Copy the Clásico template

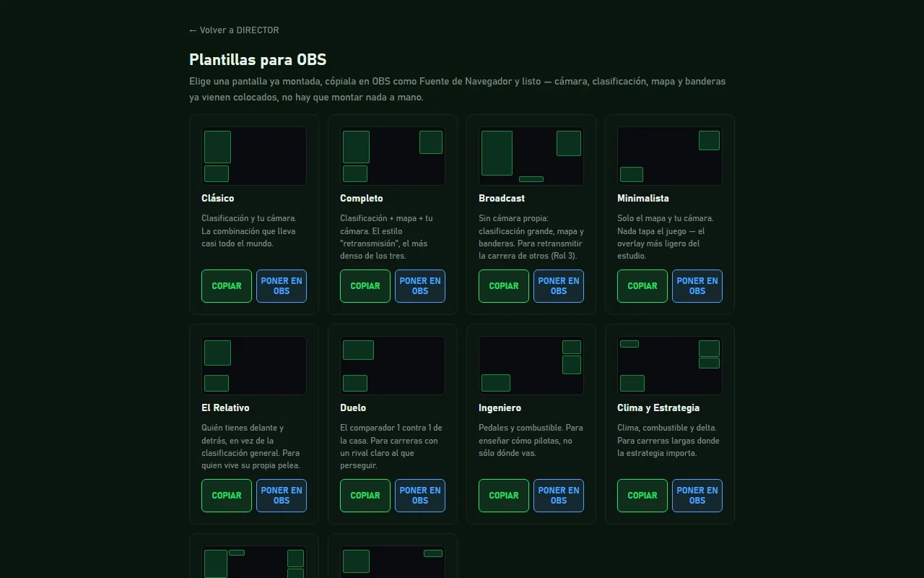(227, 286)
